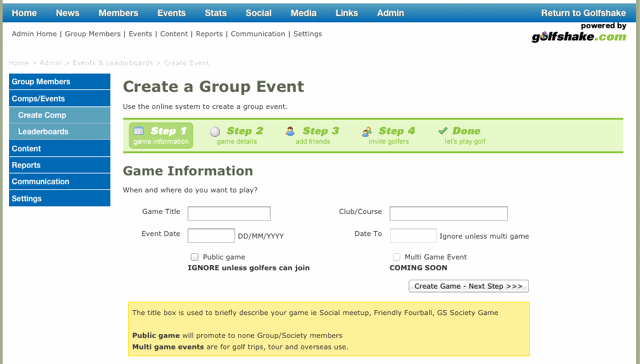This screenshot has width=640, height=364.
Task: Open the News top navigation item
Action: pyautogui.click(x=67, y=13)
